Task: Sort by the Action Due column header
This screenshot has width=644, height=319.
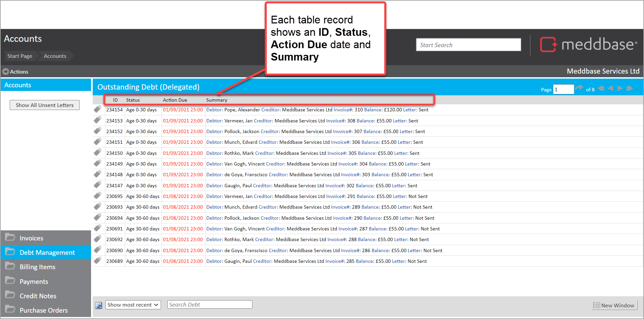Action: pos(175,100)
